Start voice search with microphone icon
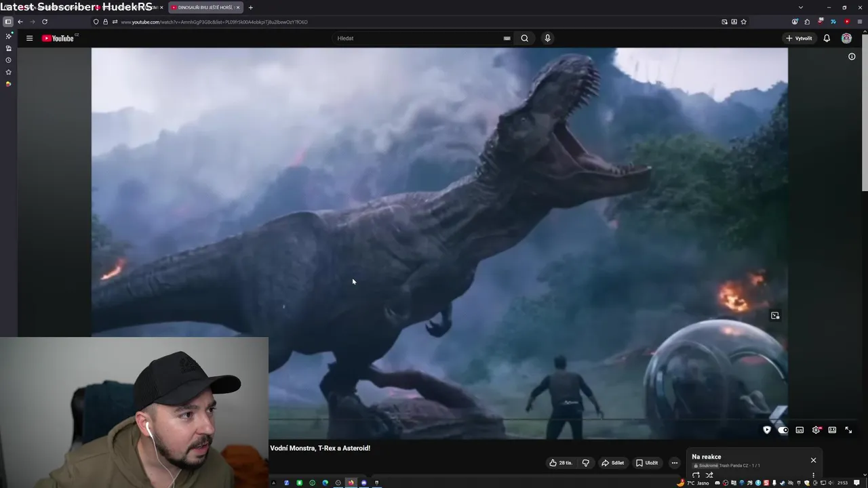The image size is (868, 488). tap(547, 38)
